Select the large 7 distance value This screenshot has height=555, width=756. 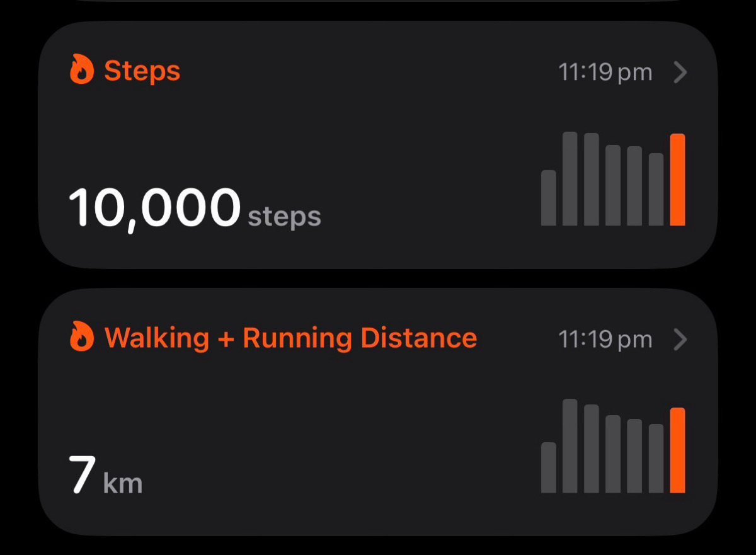tap(83, 476)
